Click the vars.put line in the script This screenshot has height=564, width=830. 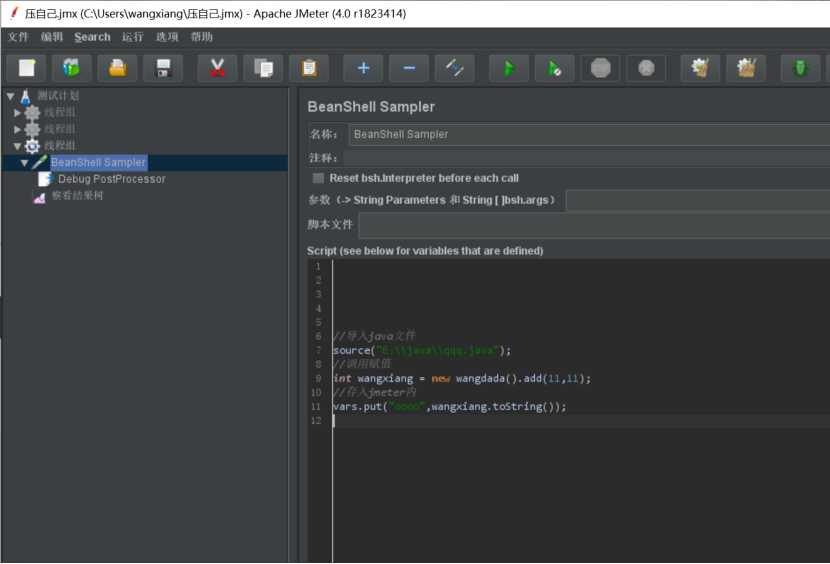click(x=449, y=407)
